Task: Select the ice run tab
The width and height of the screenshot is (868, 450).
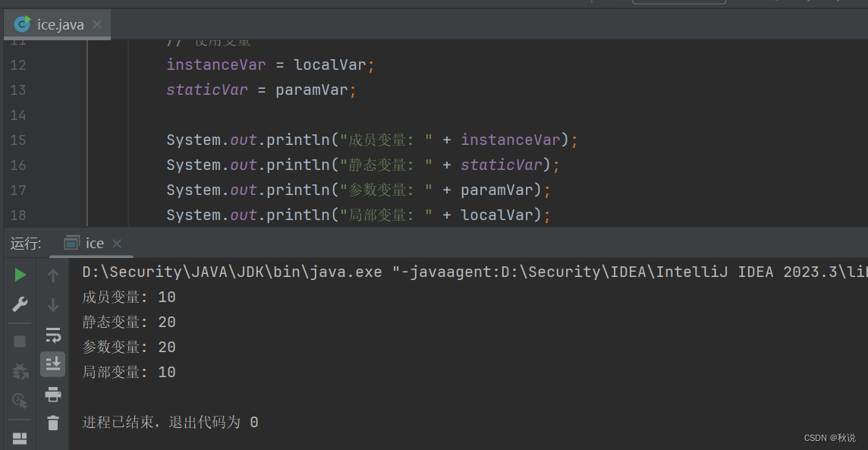Action: point(94,243)
